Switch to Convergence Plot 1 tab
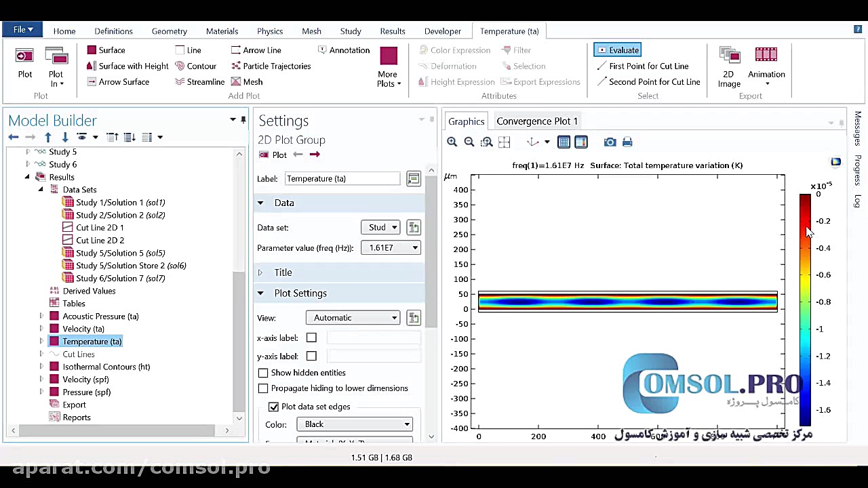The height and width of the screenshot is (488, 868). click(x=537, y=121)
